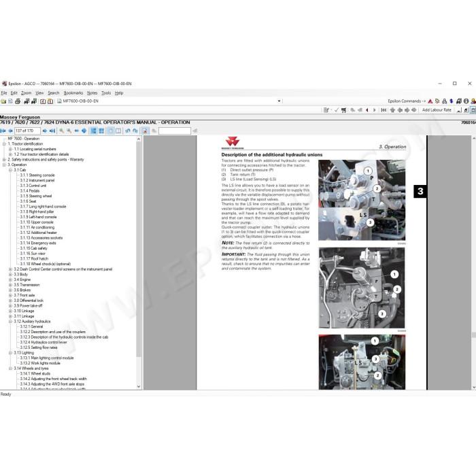
Task: Open the Help menu
Action: pyautogui.click(x=119, y=93)
